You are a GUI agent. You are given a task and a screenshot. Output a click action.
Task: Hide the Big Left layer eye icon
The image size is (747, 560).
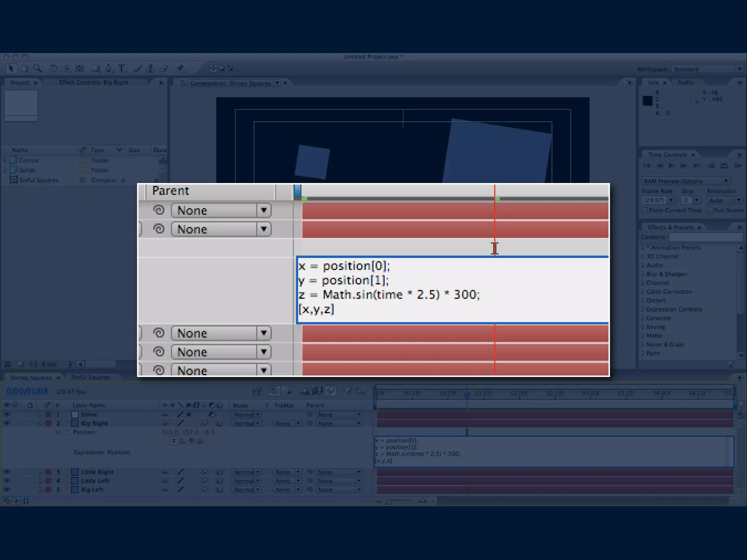(7, 490)
